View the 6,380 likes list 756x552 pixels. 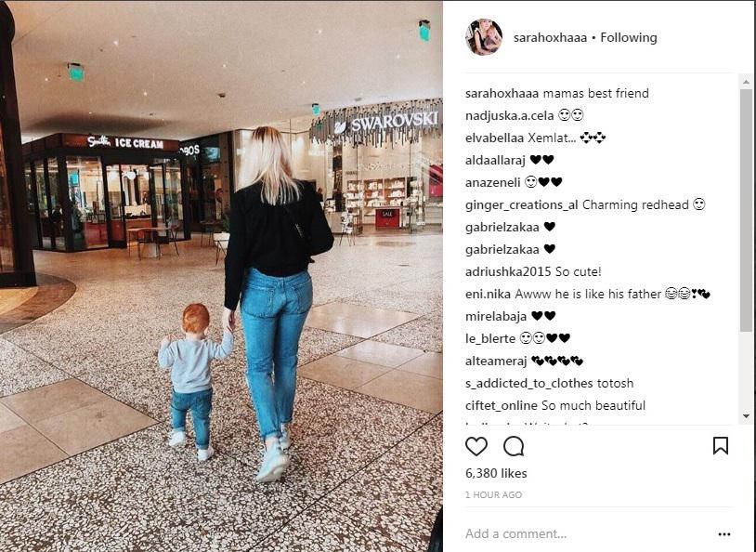point(496,473)
